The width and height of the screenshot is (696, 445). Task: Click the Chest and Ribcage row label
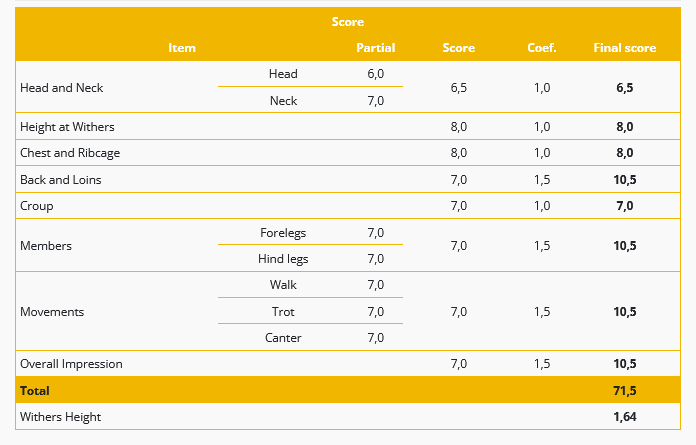pos(70,153)
